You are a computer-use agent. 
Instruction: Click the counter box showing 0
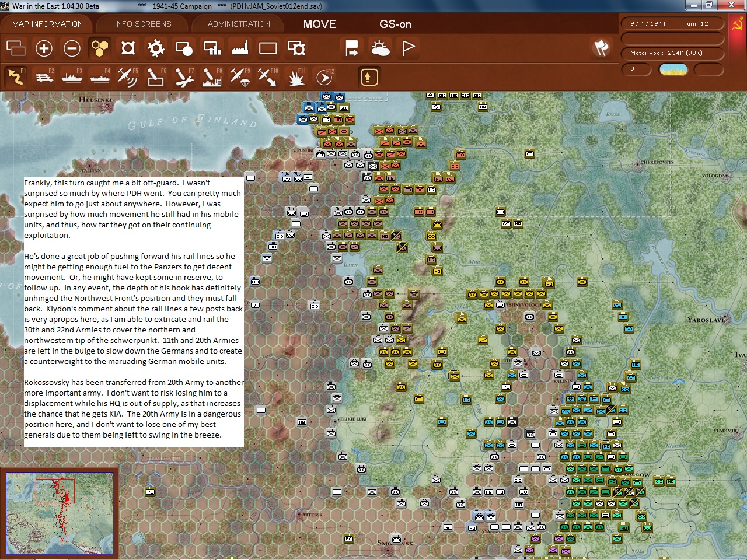[637, 69]
